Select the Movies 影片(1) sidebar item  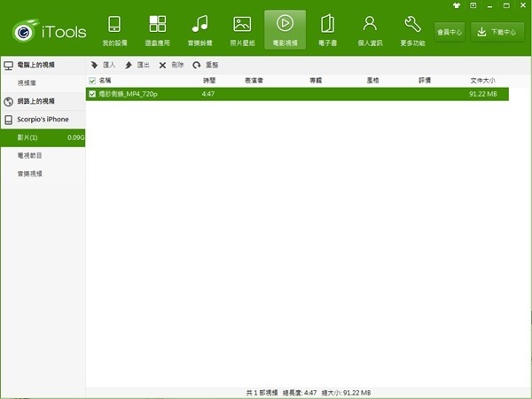coord(43,137)
